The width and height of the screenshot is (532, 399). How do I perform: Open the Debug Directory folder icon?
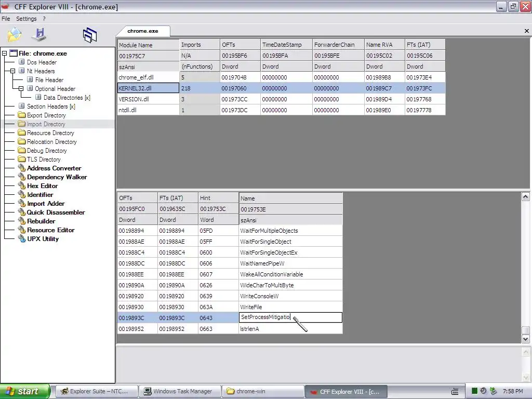click(x=22, y=150)
